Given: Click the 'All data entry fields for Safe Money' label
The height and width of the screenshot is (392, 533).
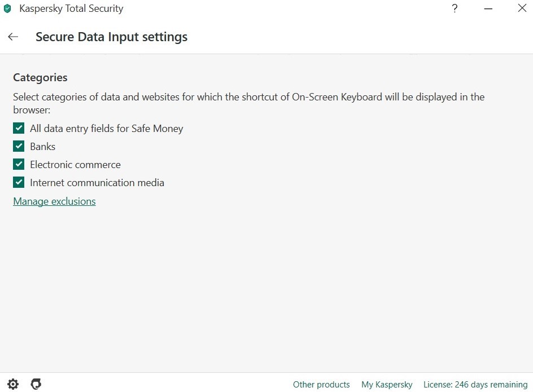Looking at the screenshot, I should [106, 129].
